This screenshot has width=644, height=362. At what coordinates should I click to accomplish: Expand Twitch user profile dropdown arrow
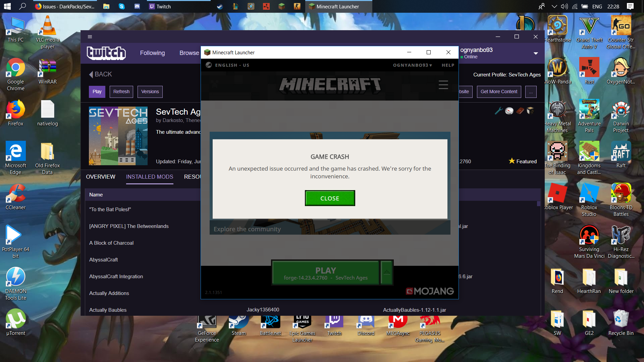click(536, 53)
